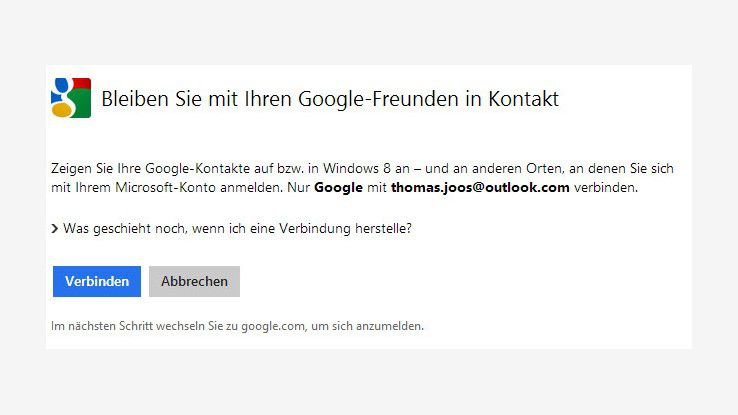Screen dimensions: 738x415
Task: Click the bold word 'Google' in the paragraph
Action: pyautogui.click(x=336, y=187)
